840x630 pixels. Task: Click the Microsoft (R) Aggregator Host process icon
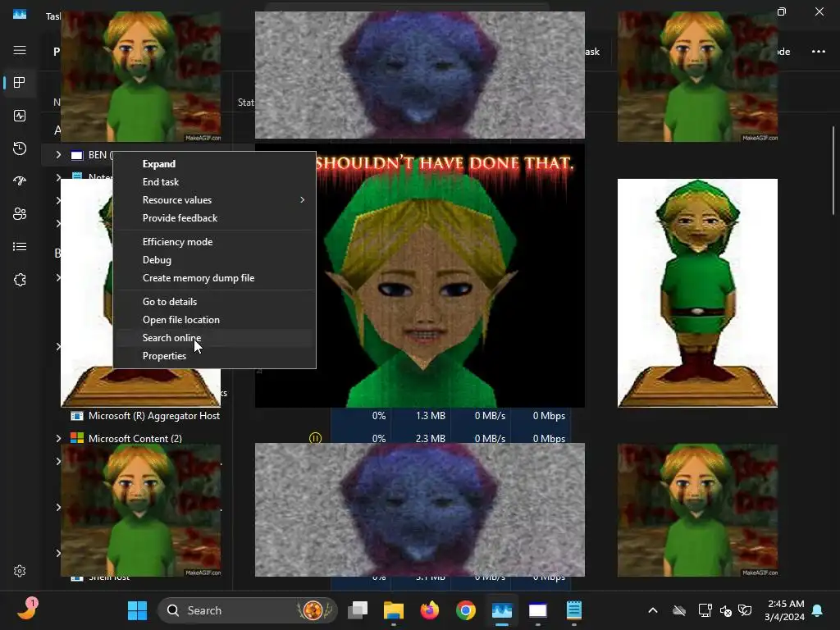77,416
